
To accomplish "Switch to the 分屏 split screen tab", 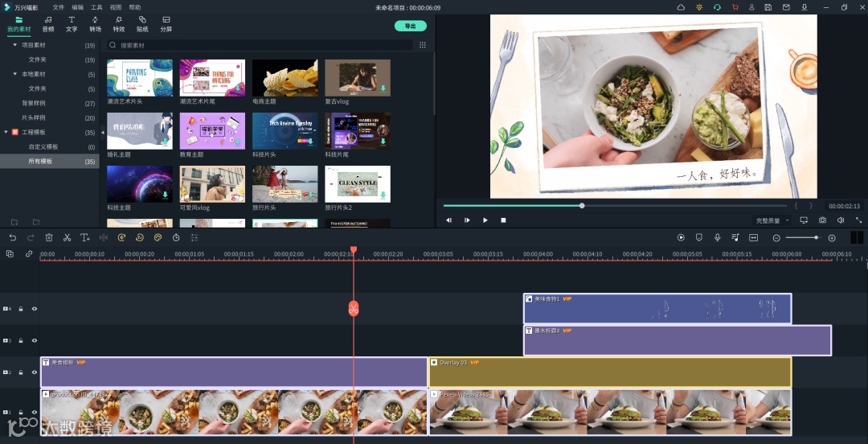I will click(166, 24).
